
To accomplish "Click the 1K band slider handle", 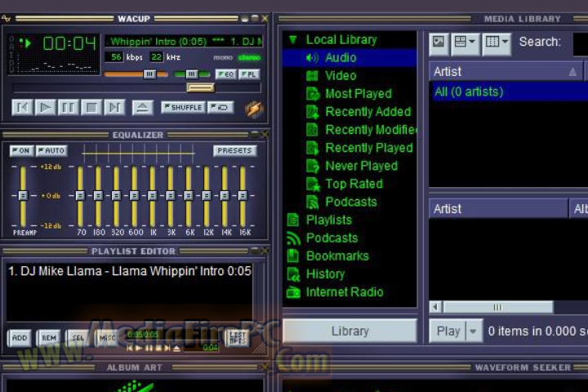I will coord(152,195).
